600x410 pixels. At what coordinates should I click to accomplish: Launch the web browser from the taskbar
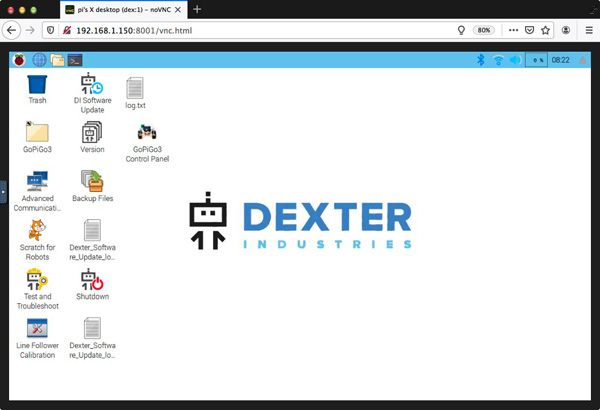pos(39,60)
